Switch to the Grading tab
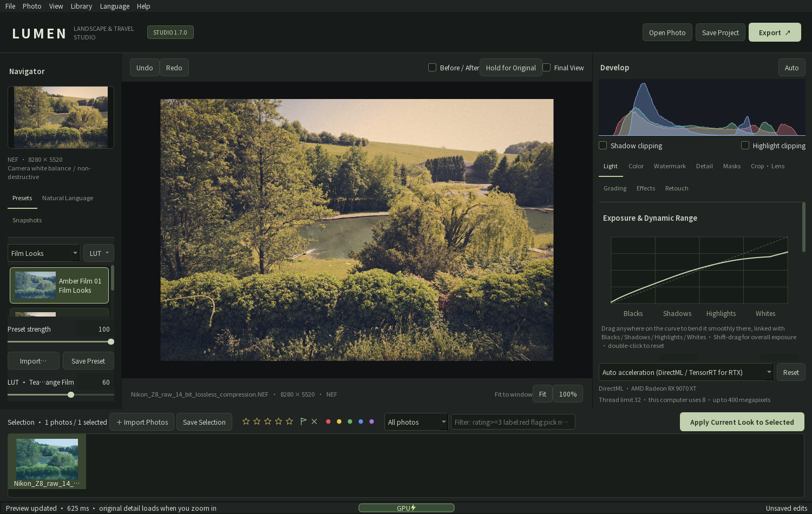Screen dimensions: 812x514 click(615, 188)
